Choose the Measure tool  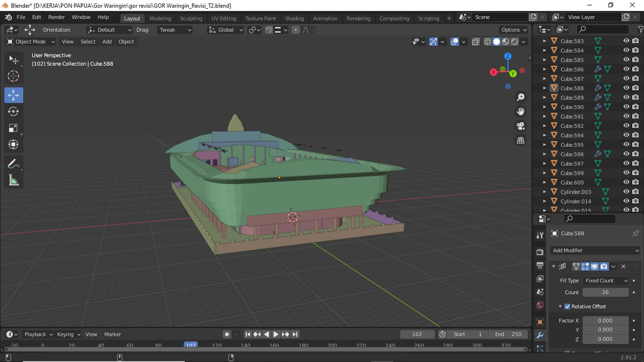click(x=13, y=180)
